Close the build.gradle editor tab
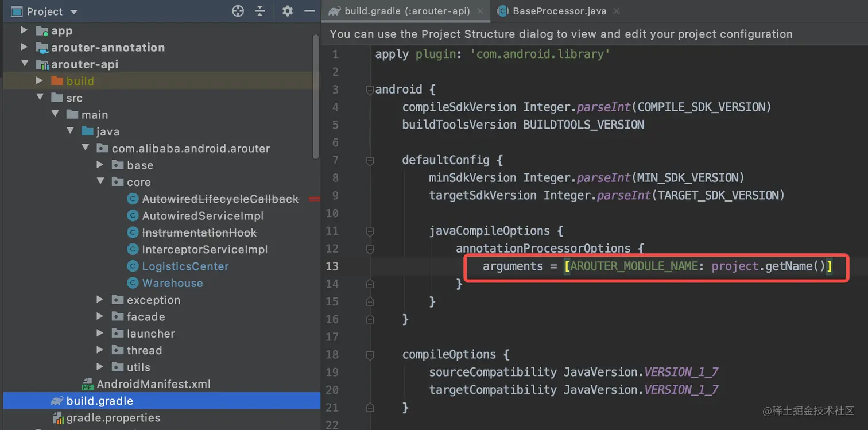 point(480,11)
